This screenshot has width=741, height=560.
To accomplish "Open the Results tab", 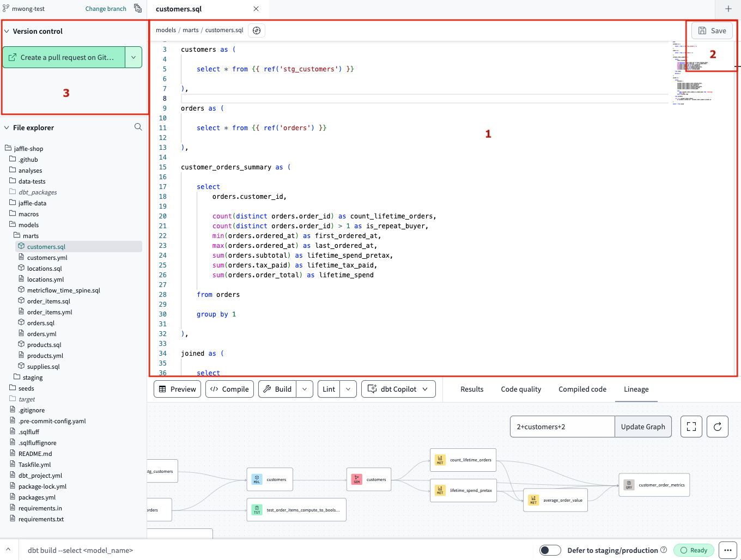I will [x=472, y=389].
